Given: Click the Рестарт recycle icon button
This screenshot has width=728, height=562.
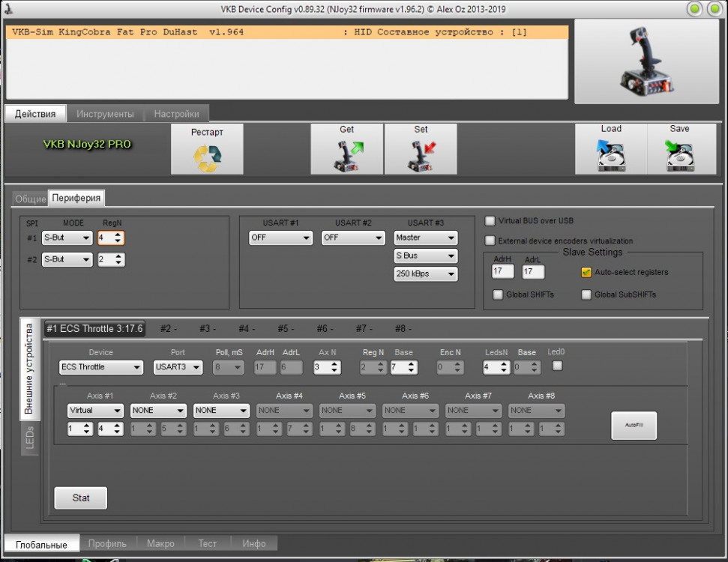Looking at the screenshot, I should tap(207, 157).
